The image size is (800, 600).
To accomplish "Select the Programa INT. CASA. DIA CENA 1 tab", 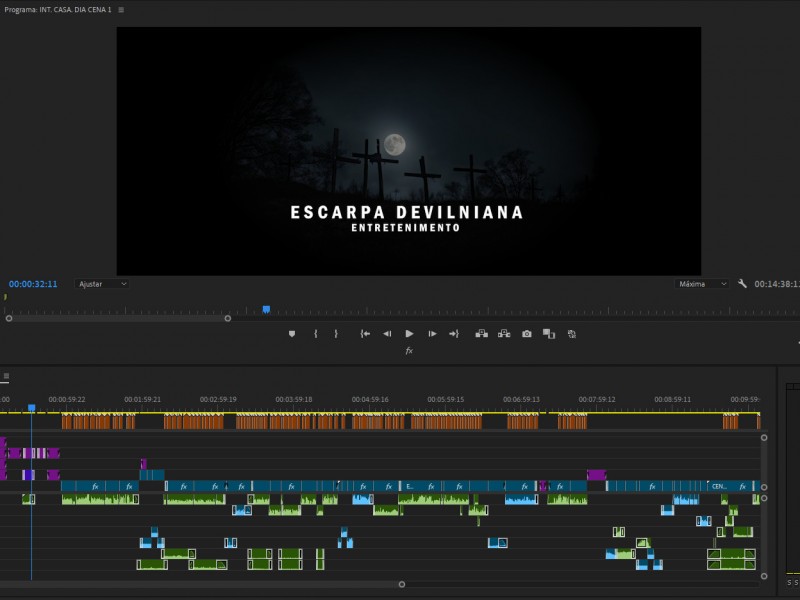I will point(60,7).
